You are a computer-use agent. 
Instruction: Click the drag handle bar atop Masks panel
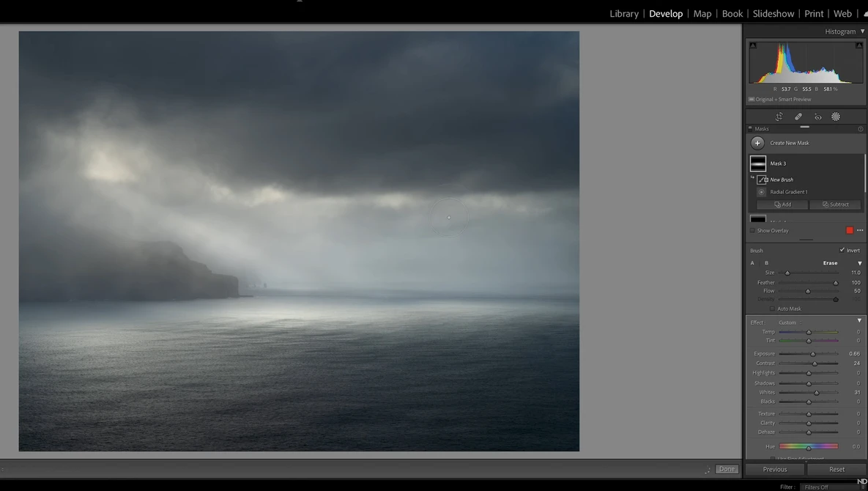click(x=805, y=127)
